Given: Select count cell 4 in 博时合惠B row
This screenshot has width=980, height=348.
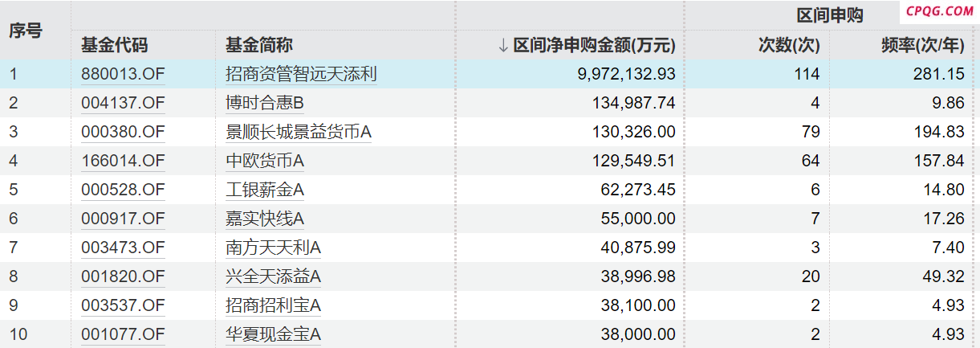Looking at the screenshot, I should pyautogui.click(x=815, y=103).
